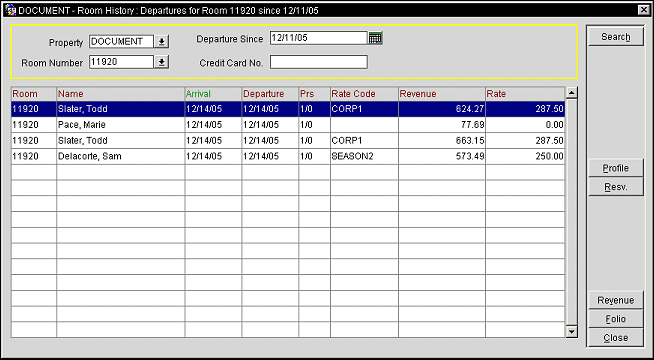This screenshot has height=360, width=654.
Task: Click the Room Number field showing 11920
Action: click(121, 62)
